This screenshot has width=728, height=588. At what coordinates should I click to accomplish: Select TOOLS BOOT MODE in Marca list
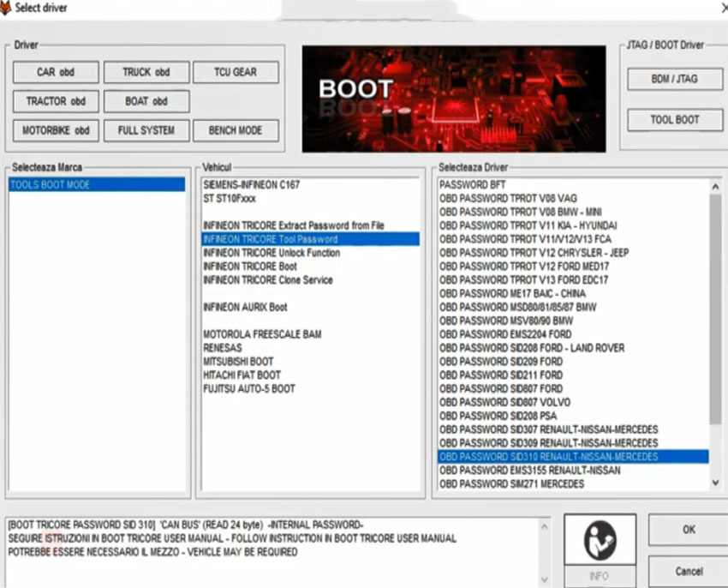point(97,185)
